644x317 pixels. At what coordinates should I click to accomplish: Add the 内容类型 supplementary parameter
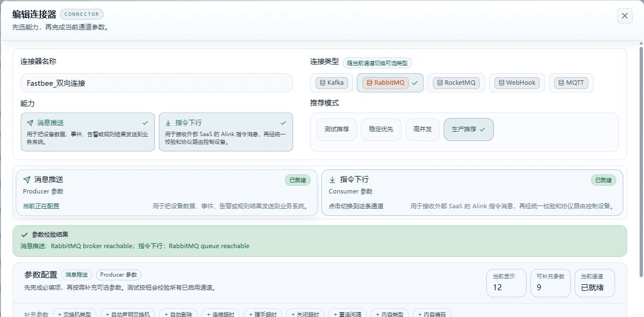pos(390,314)
